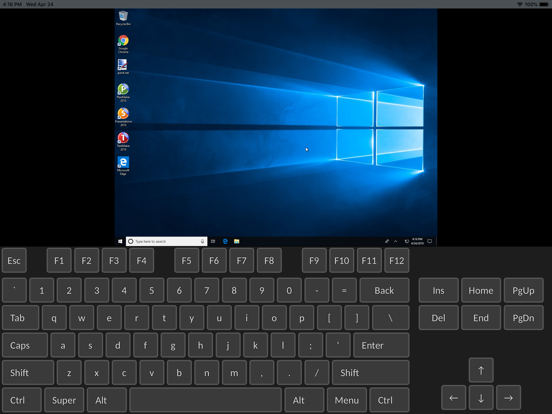The image size is (552, 414).
Task: Tap the forward slash key
Action: [317, 373]
